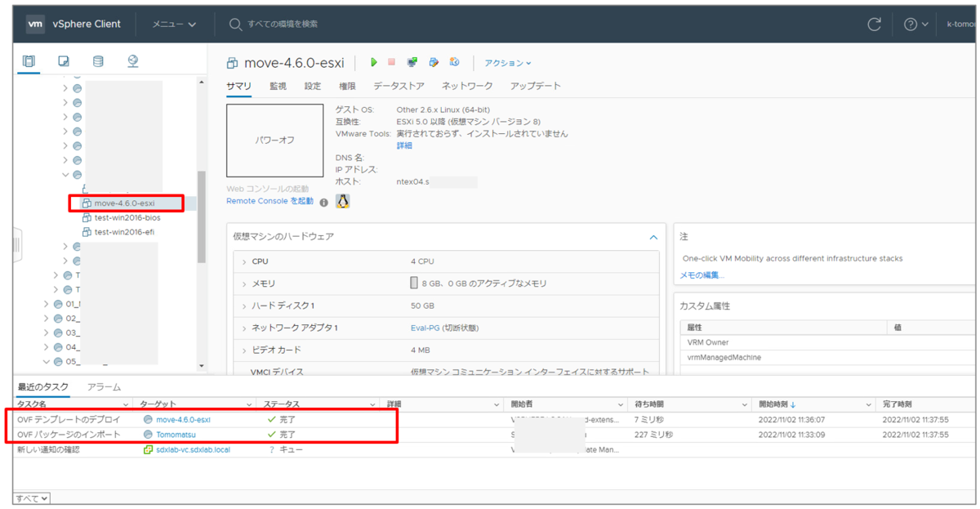980x509 pixels.
Task: Click the red power off square icon
Action: pyautogui.click(x=391, y=62)
